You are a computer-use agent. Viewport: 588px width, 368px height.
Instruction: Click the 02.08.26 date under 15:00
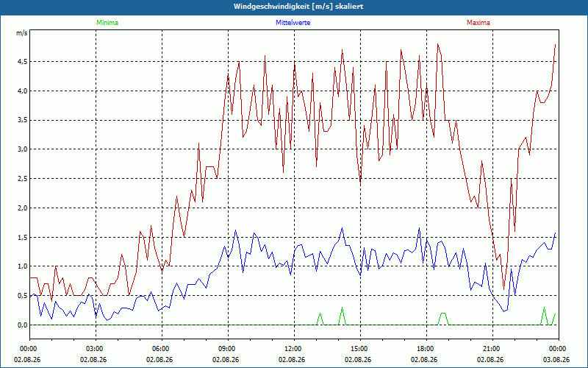tap(358, 360)
